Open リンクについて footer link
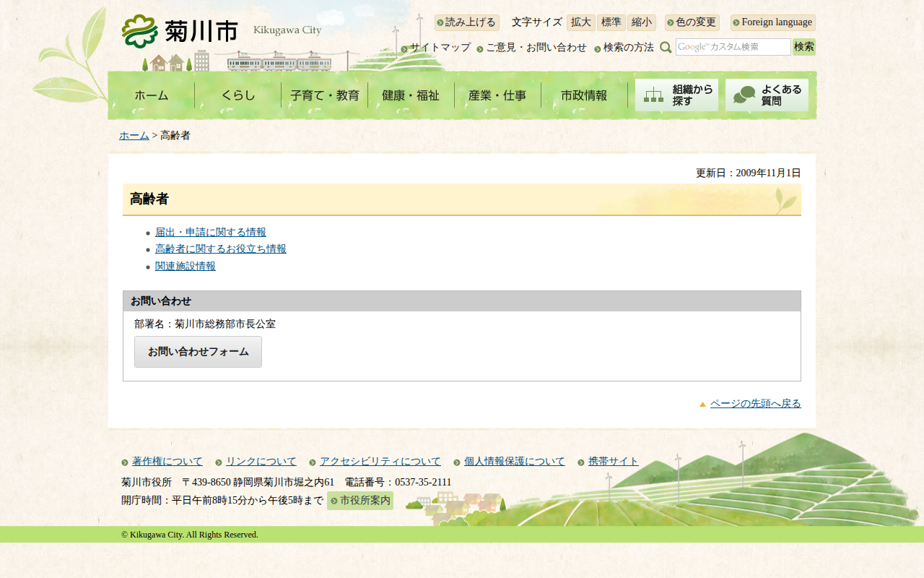Image resolution: width=924 pixels, height=578 pixels. (261, 462)
